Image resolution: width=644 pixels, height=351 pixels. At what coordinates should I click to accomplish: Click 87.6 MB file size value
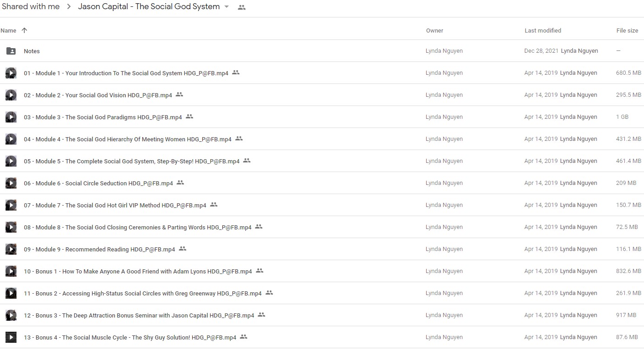[x=627, y=337]
